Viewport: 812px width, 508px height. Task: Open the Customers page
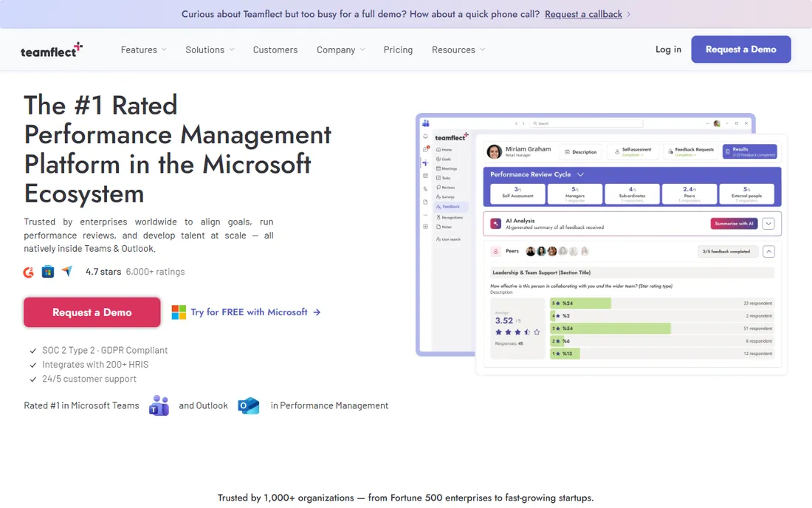(275, 49)
